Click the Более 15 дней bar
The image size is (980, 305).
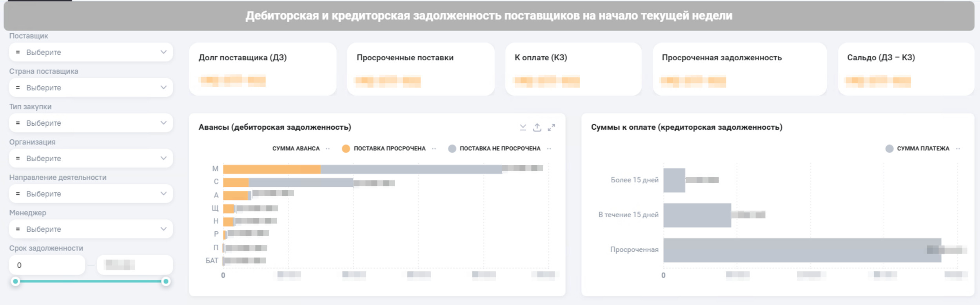(x=674, y=180)
